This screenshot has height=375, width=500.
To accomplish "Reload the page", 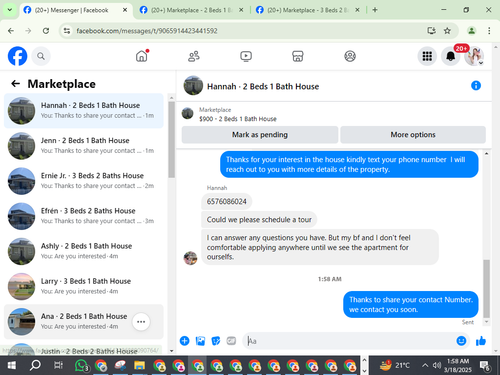I will (x=46, y=31).
